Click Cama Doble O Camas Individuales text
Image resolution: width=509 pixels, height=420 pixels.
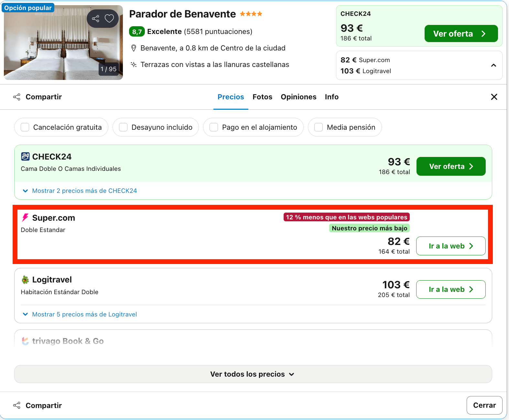point(71,169)
